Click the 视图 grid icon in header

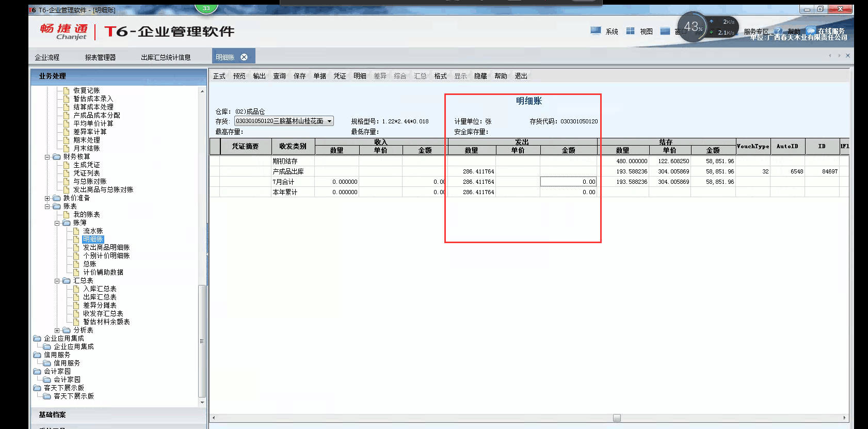coord(630,31)
